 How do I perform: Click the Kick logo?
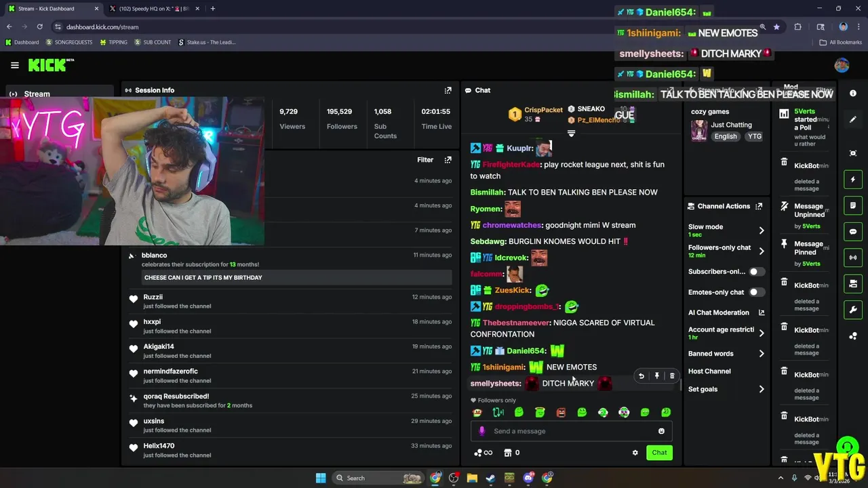[51, 65]
